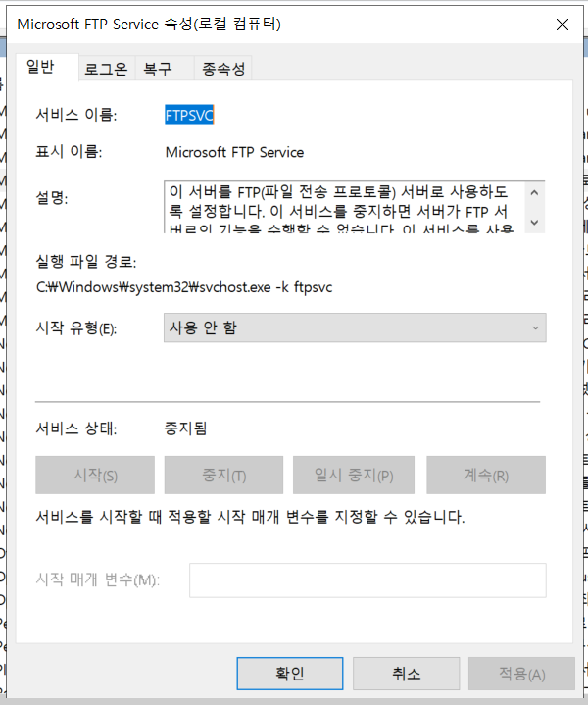Open the 복구 tab
This screenshot has height=705, width=588.
tap(164, 69)
